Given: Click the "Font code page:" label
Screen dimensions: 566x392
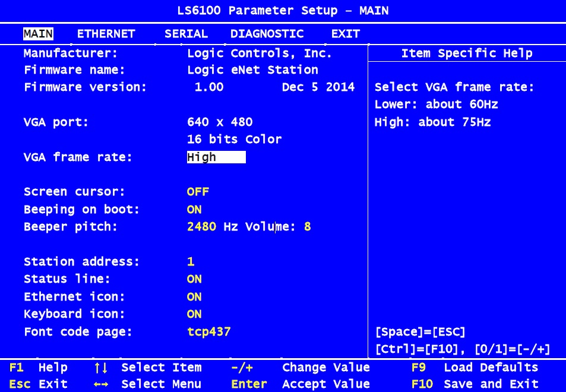Looking at the screenshot, I should click(x=78, y=332).
